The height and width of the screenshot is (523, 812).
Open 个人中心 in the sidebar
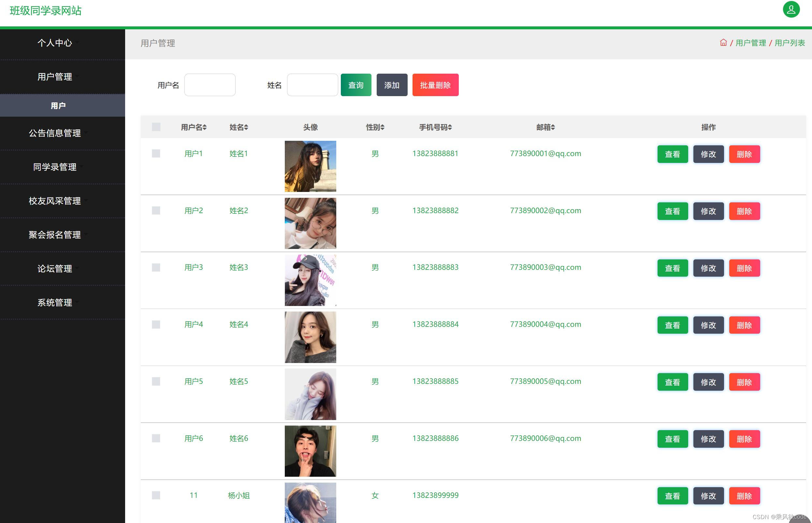pyautogui.click(x=55, y=43)
